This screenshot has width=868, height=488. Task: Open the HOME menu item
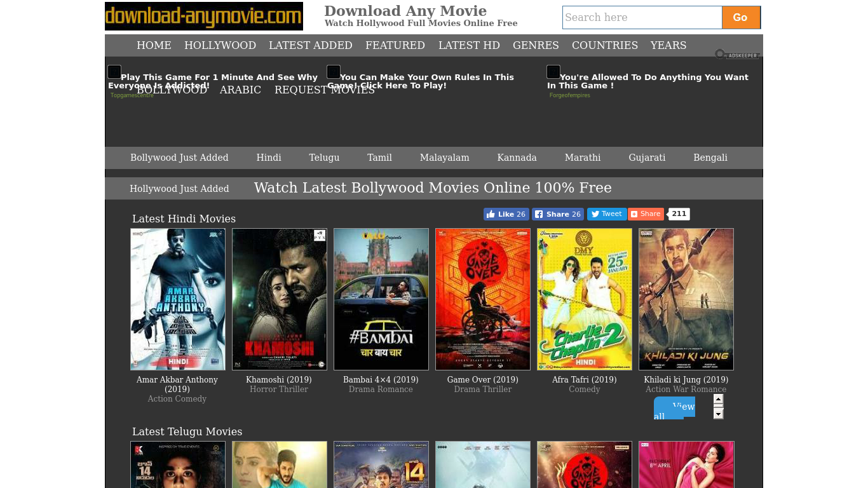[154, 45]
